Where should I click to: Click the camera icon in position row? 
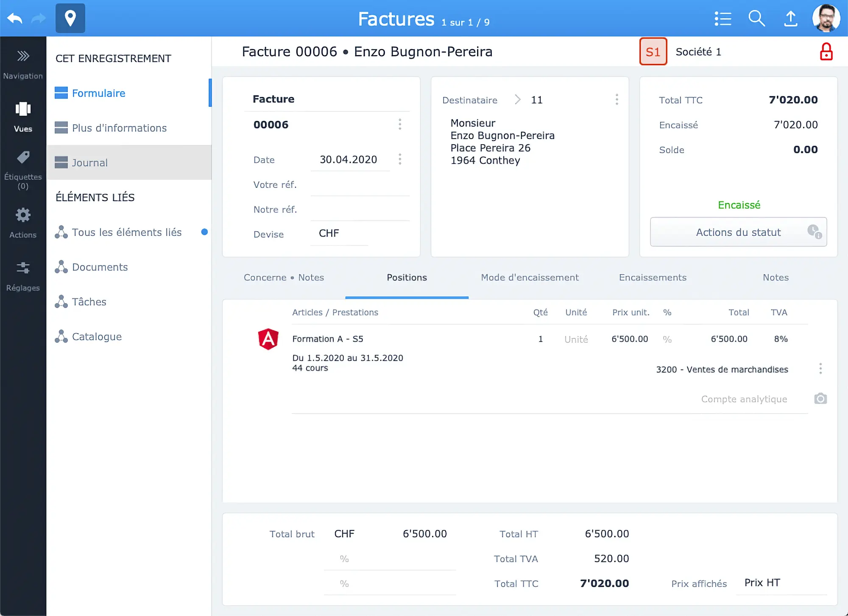pos(820,399)
